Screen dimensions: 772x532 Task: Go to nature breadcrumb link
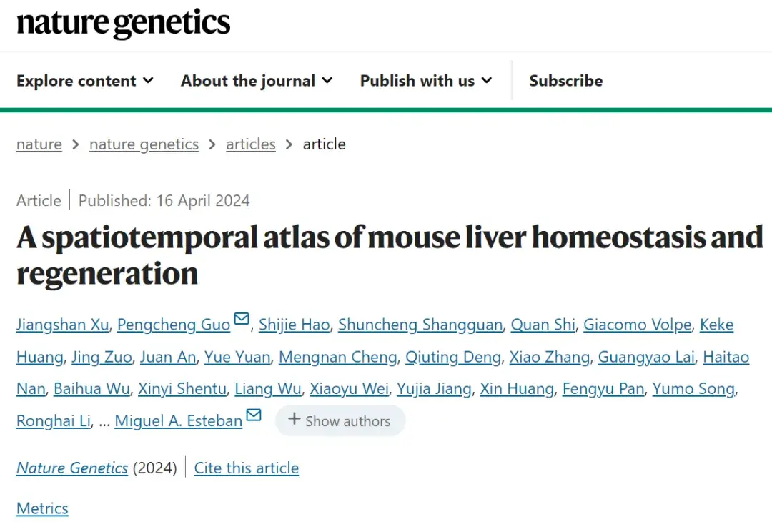[39, 144]
